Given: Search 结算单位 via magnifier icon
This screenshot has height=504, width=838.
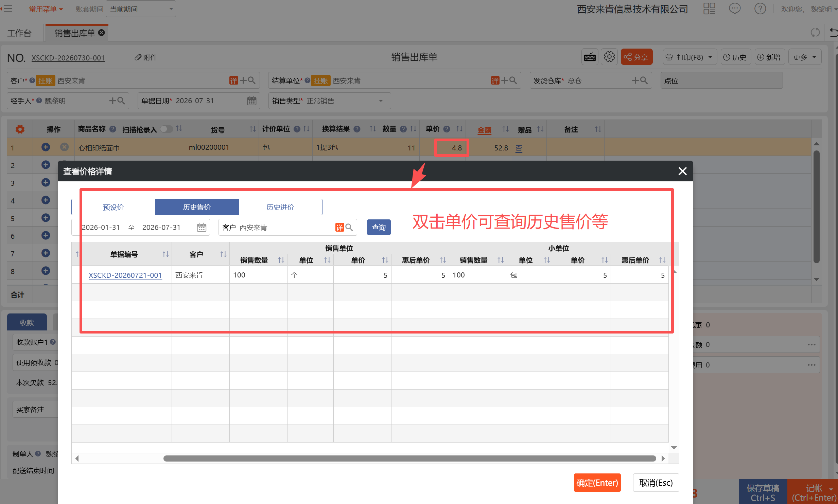Looking at the screenshot, I should pyautogui.click(x=513, y=80).
